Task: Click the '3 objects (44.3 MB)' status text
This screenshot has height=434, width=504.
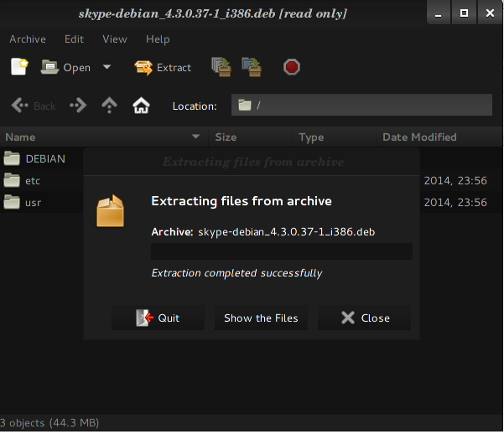Action: (49, 423)
